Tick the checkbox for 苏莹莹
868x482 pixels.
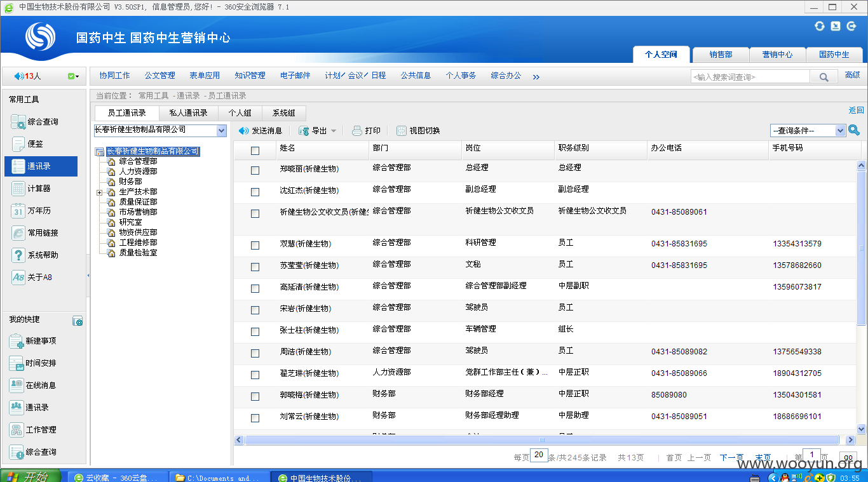click(x=255, y=267)
